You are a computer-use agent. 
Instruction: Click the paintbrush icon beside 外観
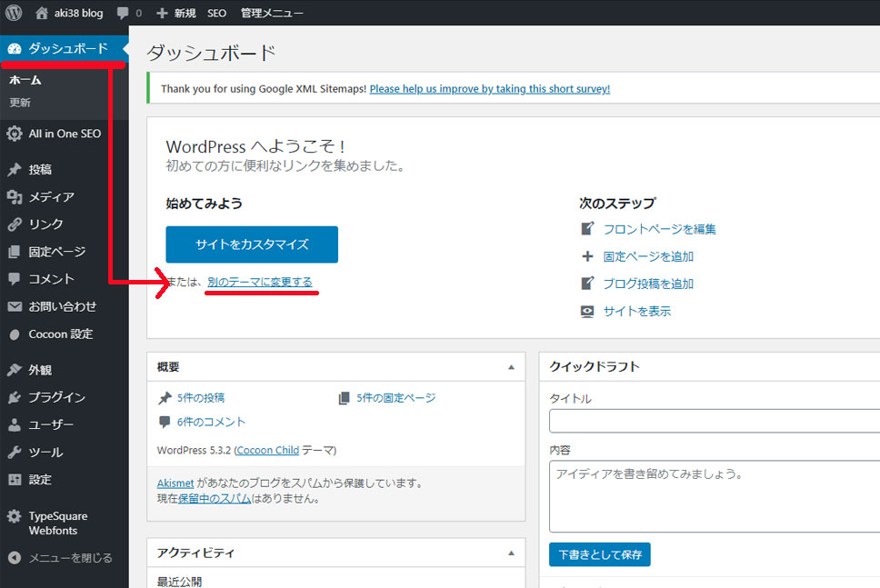point(15,370)
